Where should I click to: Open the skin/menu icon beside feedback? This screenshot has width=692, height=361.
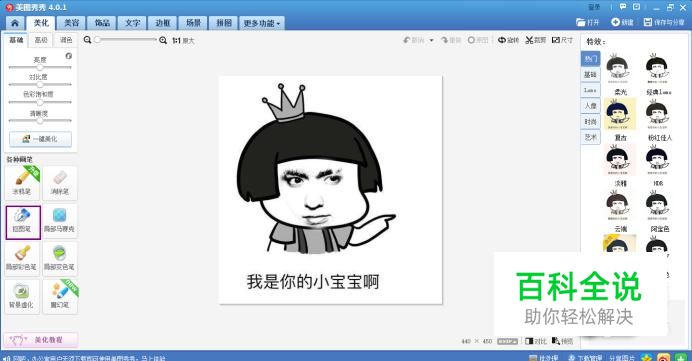point(636,7)
